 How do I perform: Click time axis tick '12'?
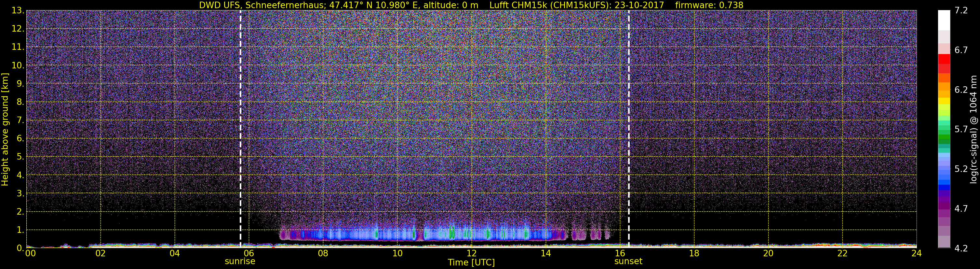(x=471, y=253)
